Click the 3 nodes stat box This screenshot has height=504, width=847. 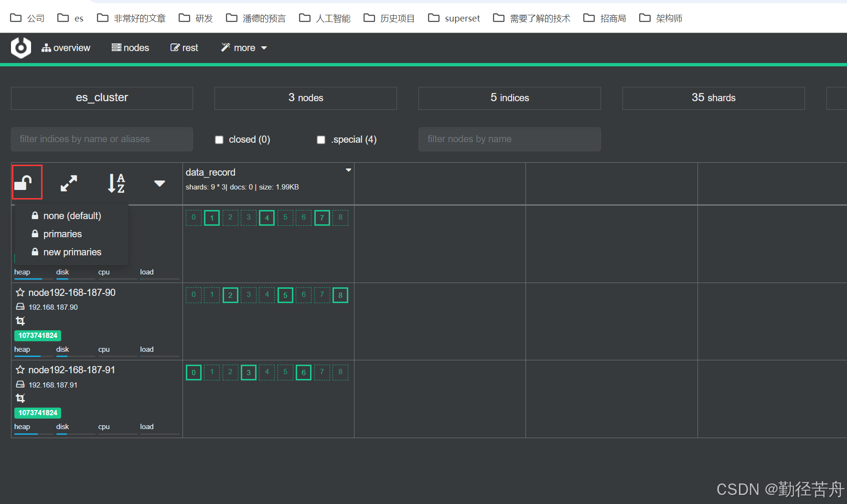306,98
